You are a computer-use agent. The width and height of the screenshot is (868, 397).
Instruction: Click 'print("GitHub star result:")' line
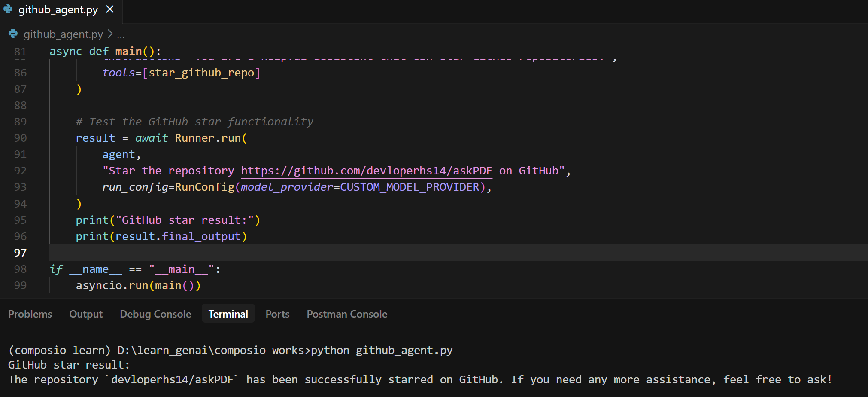coord(168,220)
